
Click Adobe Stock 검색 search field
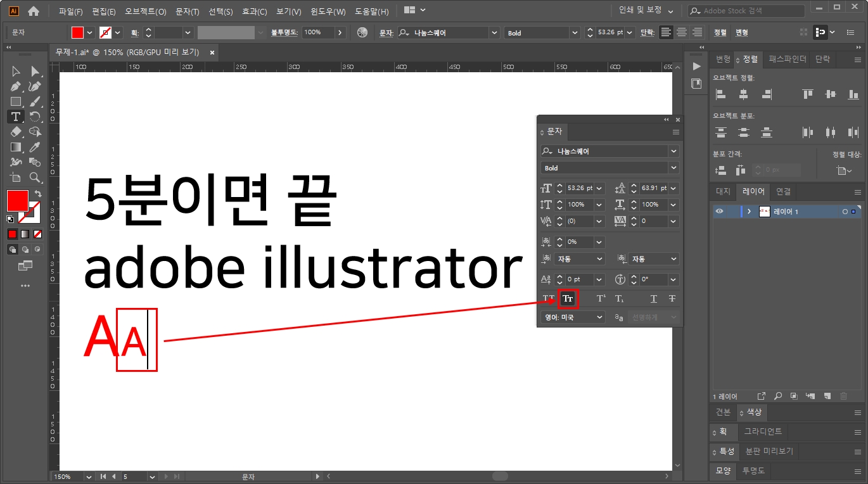tap(746, 11)
